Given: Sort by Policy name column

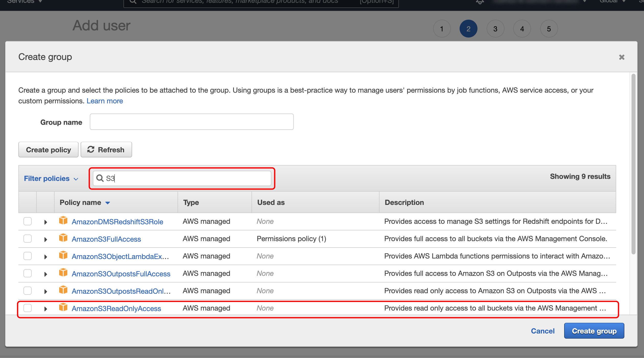Looking at the screenshot, I should click(85, 202).
